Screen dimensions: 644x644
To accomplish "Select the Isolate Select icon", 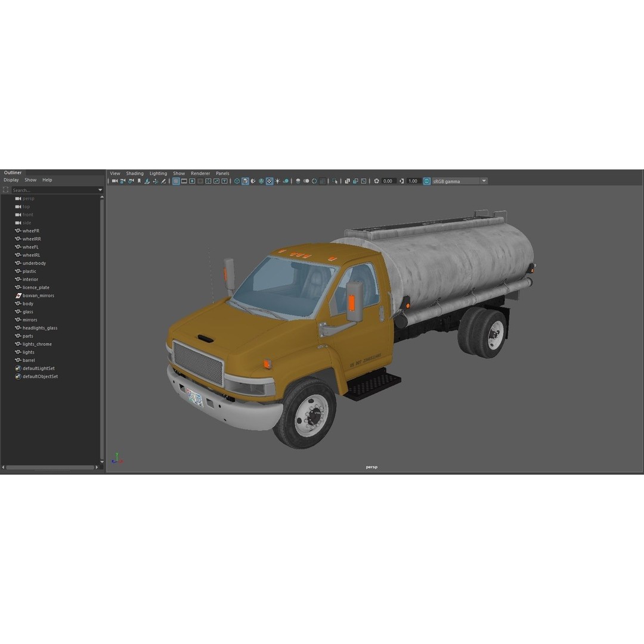I will pyautogui.click(x=335, y=181).
